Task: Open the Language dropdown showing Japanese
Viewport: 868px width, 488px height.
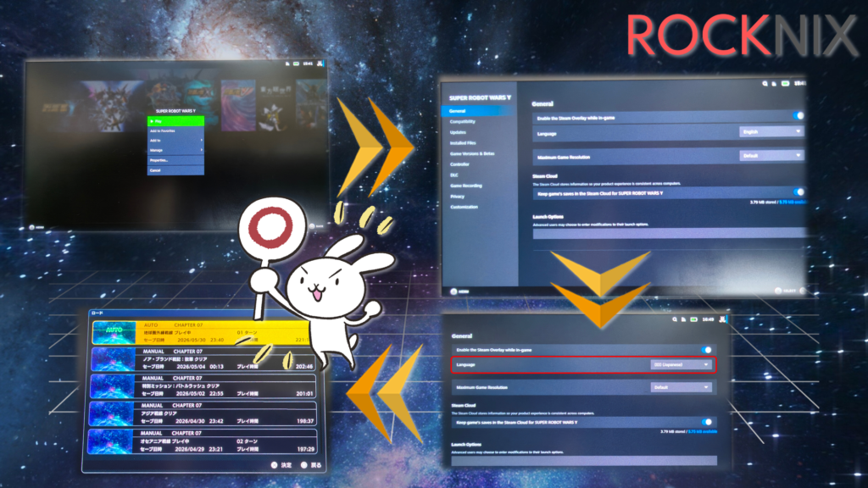Action: point(681,364)
